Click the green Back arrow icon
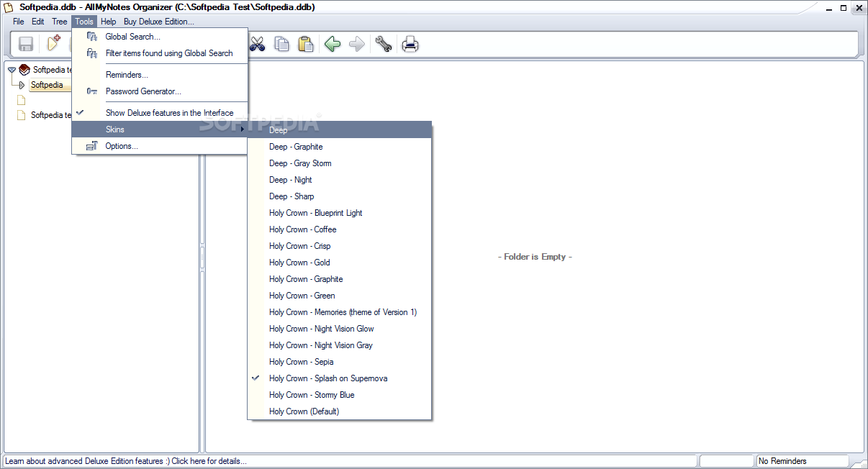Screen dimensions: 868x469 click(332, 44)
